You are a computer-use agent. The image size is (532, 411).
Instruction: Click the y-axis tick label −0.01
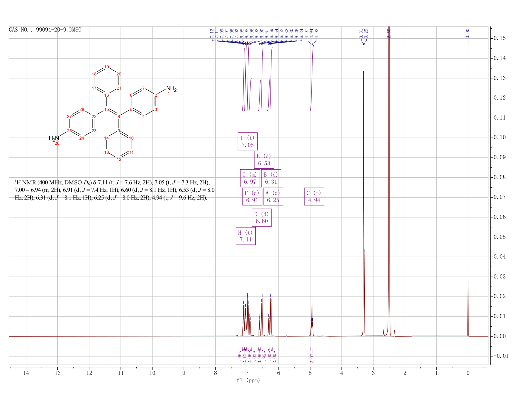(501, 356)
